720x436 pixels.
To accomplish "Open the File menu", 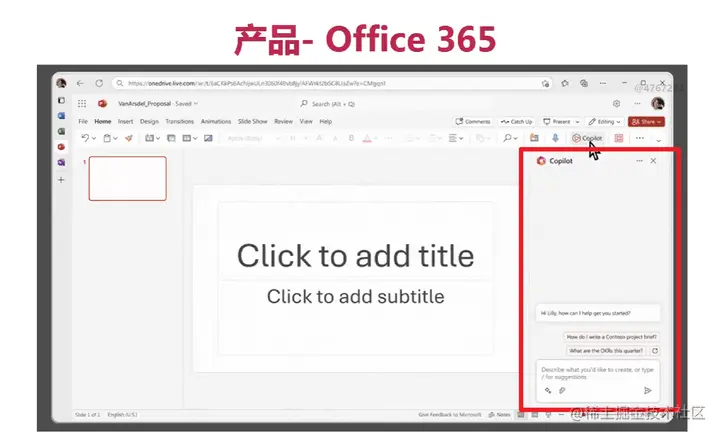I will [x=83, y=122].
